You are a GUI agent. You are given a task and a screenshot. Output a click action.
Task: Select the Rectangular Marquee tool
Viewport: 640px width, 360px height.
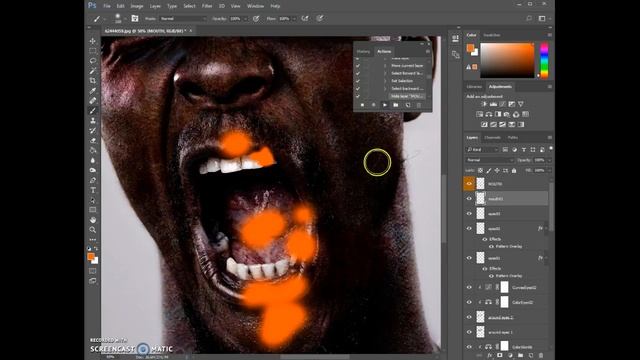pos(93,51)
